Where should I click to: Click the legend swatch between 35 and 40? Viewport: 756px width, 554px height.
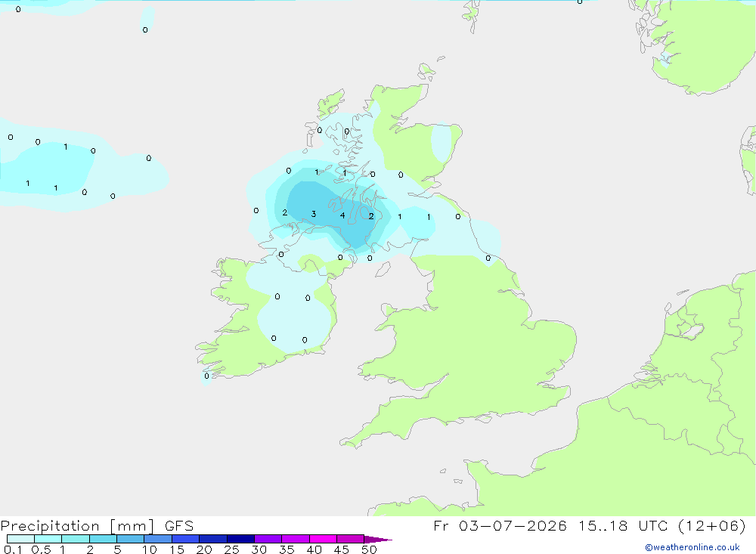coord(296,539)
